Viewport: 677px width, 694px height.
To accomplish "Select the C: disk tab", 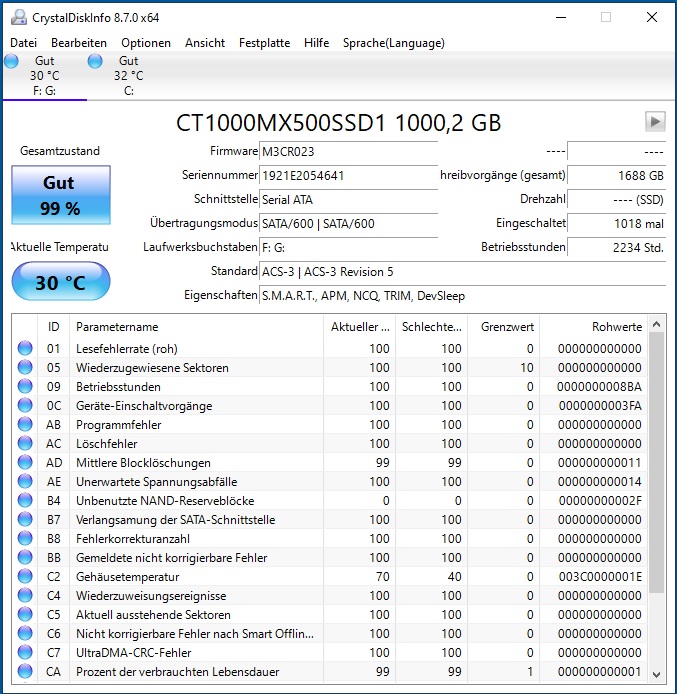I will click(128, 75).
